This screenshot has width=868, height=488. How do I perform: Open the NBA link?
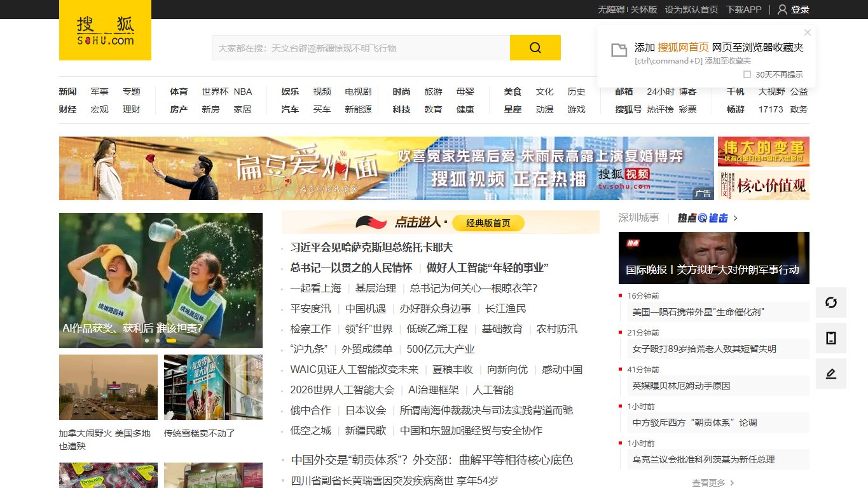[243, 91]
